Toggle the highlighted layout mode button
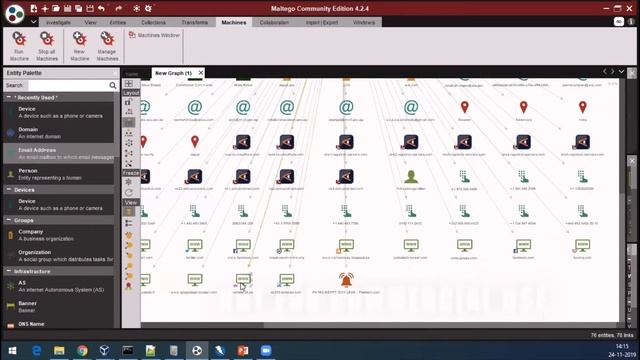 pyautogui.click(x=129, y=122)
